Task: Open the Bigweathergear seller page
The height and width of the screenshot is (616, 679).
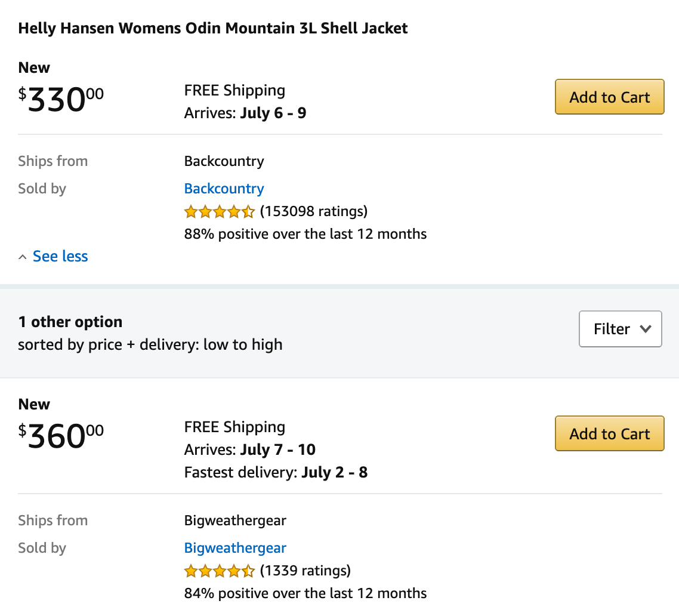Action: coord(235,548)
